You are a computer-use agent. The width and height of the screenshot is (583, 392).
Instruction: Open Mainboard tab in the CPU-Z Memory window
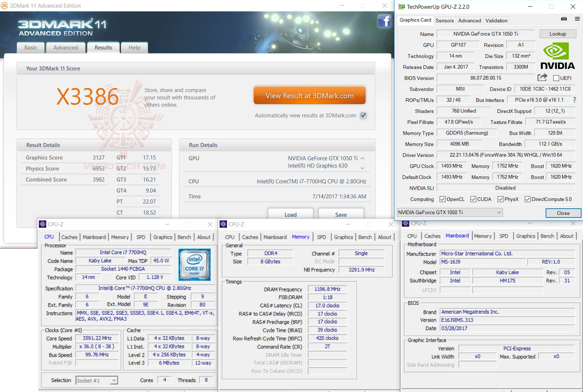[275, 237]
